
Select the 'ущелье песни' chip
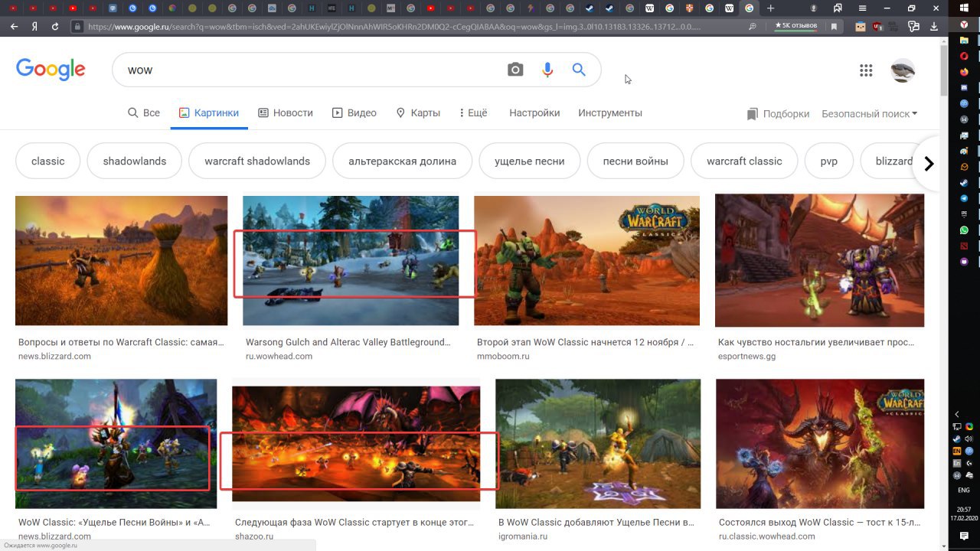(x=530, y=161)
